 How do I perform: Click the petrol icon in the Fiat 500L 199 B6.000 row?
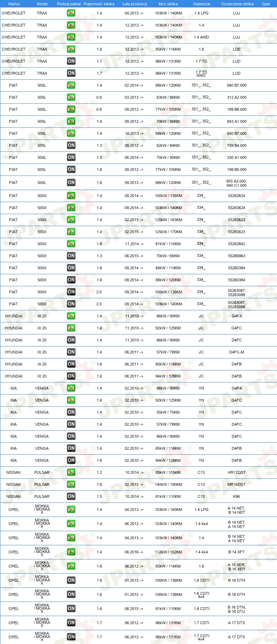coord(71,109)
